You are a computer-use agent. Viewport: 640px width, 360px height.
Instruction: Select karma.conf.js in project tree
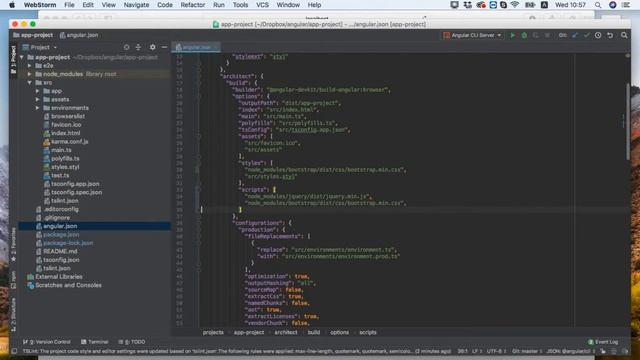point(69,142)
